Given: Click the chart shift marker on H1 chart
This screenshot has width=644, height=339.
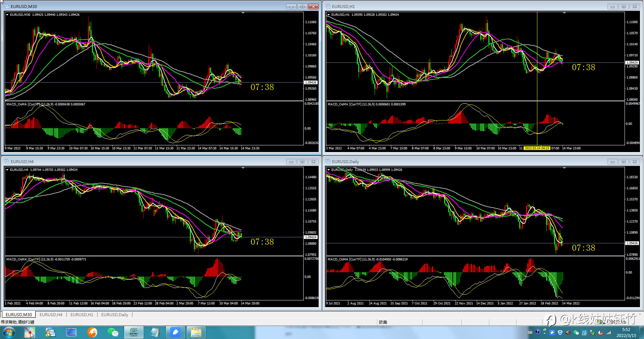Looking at the screenshot, I should click(564, 13).
